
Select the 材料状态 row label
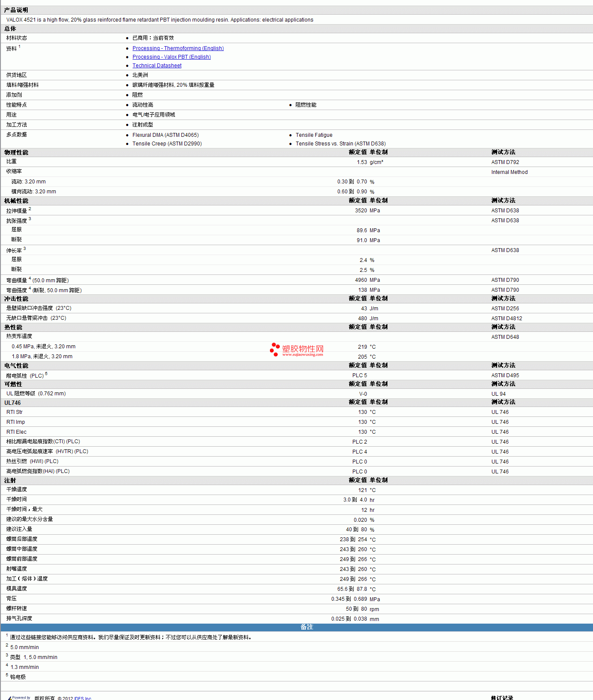pyautogui.click(x=16, y=38)
